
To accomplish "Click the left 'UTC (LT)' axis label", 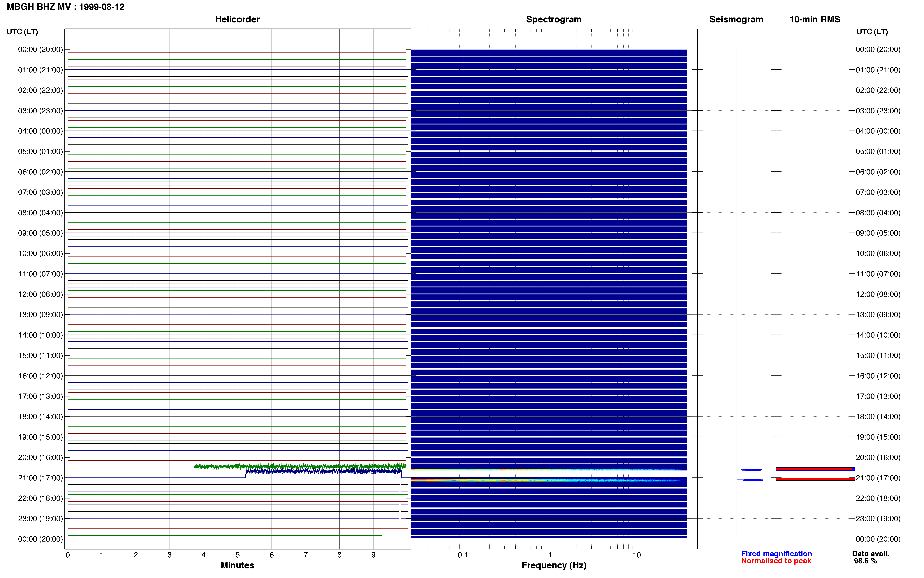I will [22, 32].
